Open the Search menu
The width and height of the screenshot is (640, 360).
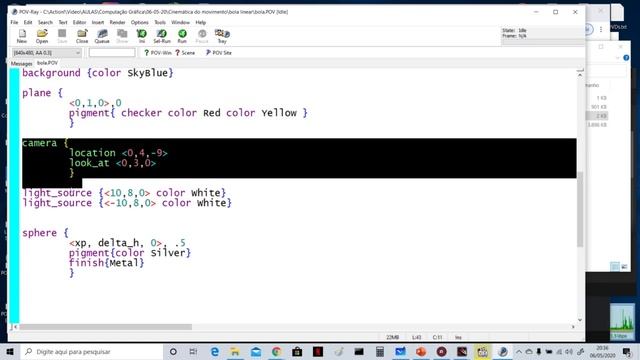[45, 22]
